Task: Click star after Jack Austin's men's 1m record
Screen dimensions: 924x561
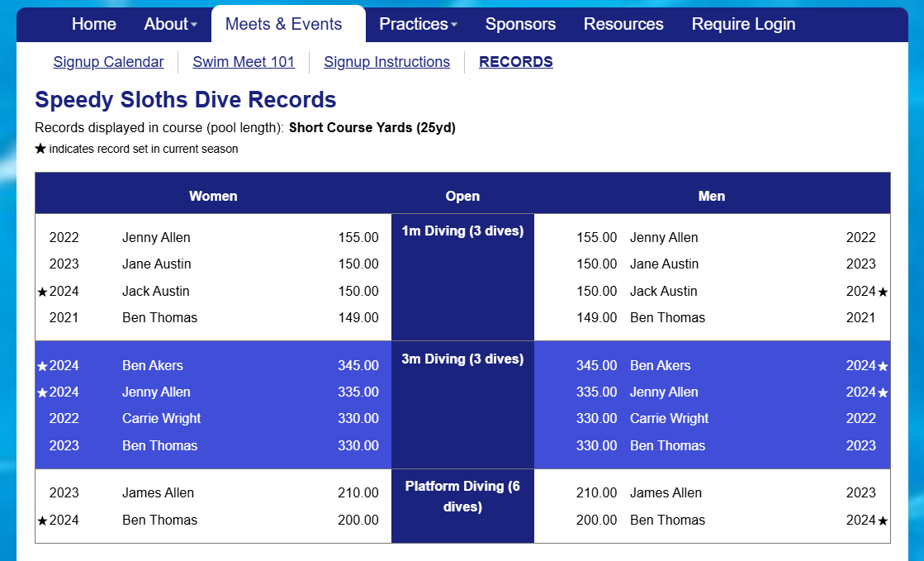Action: tap(881, 291)
